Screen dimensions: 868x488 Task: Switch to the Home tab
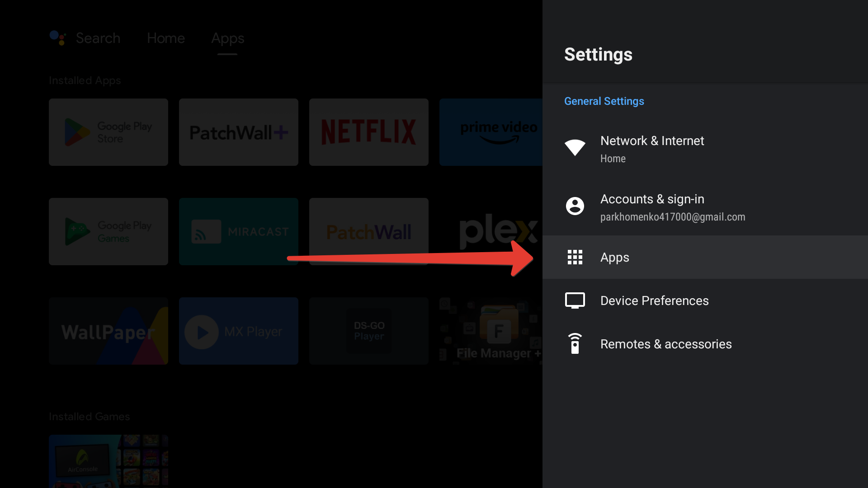[x=166, y=38]
